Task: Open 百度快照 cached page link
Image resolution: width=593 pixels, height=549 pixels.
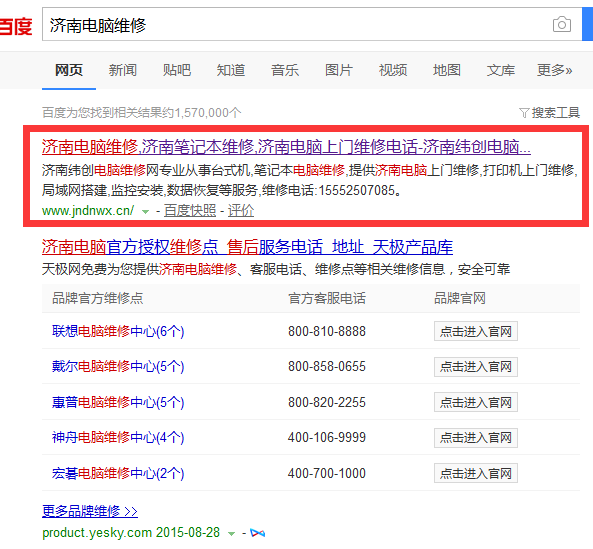Action: pyautogui.click(x=190, y=211)
